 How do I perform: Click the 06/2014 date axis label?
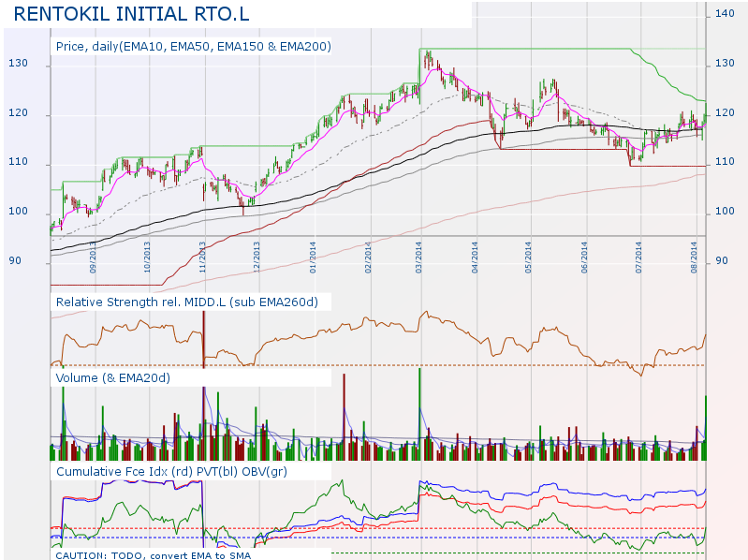(584, 258)
